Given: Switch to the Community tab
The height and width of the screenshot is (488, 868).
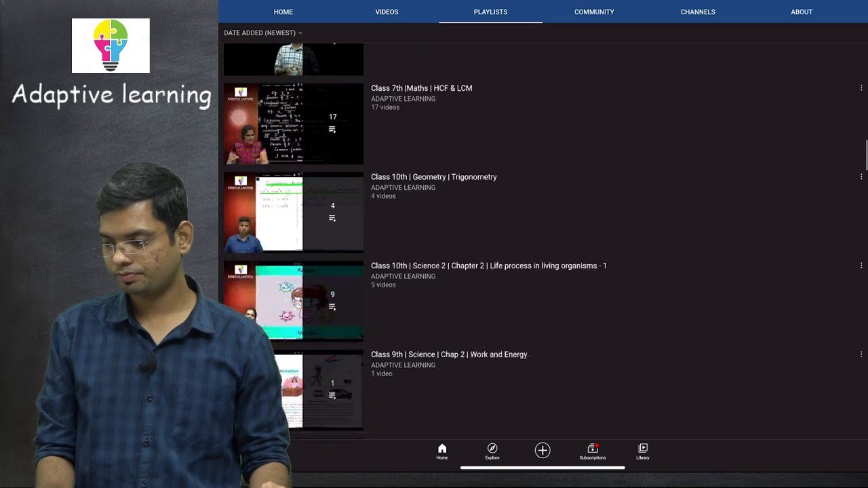Looking at the screenshot, I should coord(594,12).
